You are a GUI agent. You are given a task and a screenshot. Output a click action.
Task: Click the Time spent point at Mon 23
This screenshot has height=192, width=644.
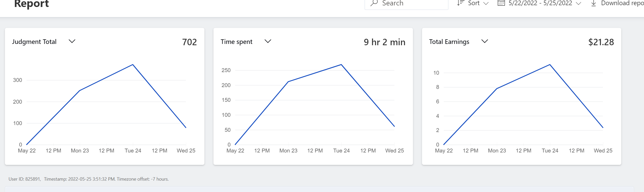click(288, 82)
